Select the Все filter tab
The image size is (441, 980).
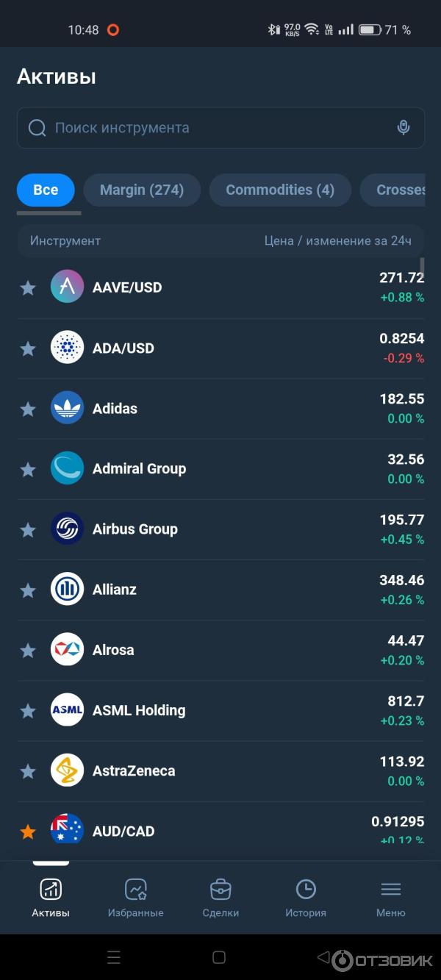[x=46, y=190]
